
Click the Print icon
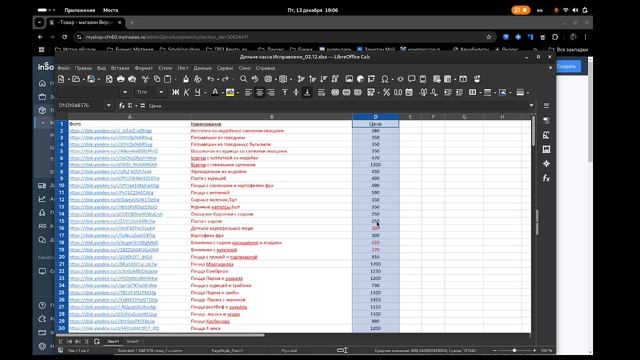pos(120,79)
